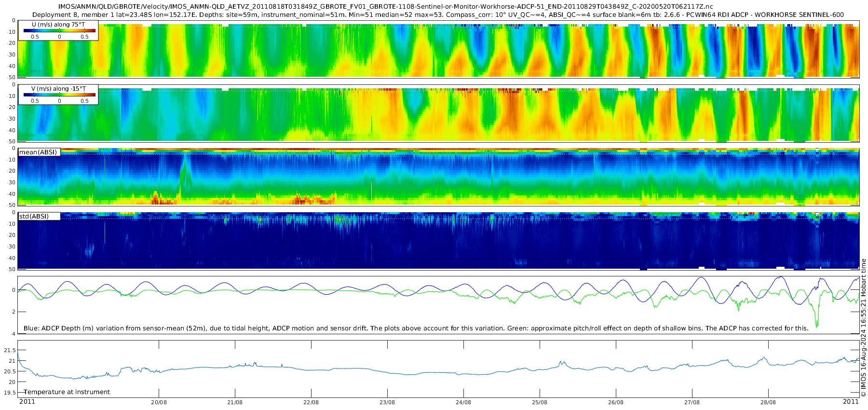Click the vertical IMOS copyright timestamp text
This screenshot has height=410, width=868.
(x=863, y=328)
